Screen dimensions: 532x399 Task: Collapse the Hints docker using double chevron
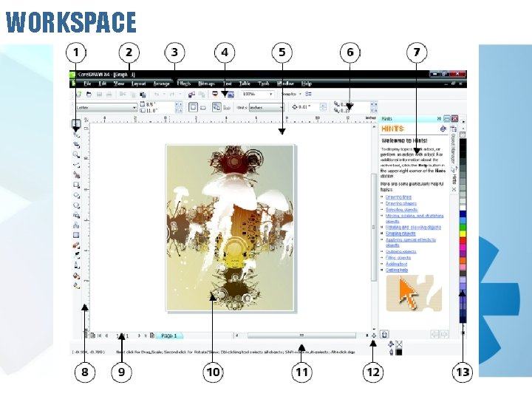tap(439, 118)
